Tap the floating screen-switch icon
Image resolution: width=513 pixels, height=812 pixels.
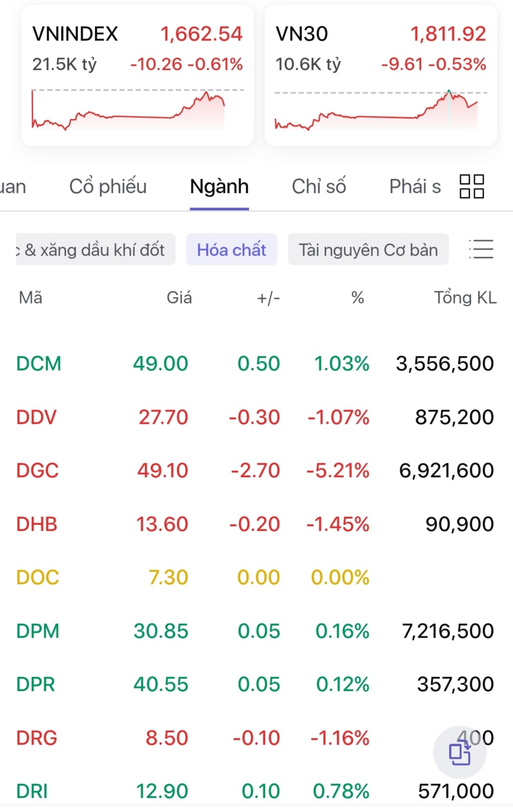coord(459,753)
